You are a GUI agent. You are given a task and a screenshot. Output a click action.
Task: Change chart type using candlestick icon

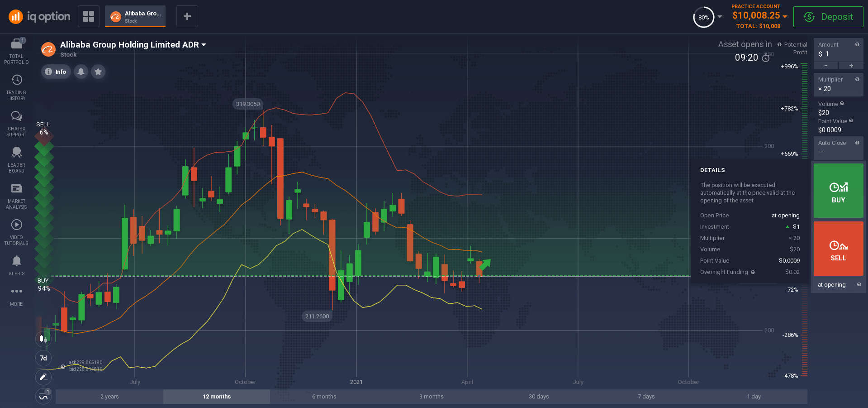click(43, 339)
